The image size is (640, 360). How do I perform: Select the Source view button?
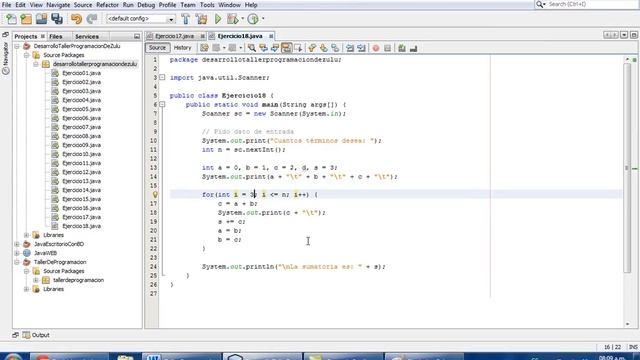pyautogui.click(x=157, y=48)
